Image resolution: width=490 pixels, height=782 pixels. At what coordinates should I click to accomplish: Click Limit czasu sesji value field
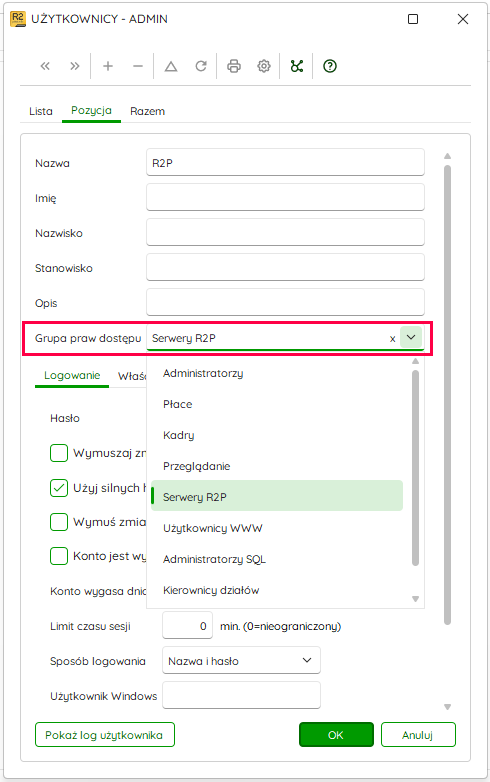pos(187,625)
